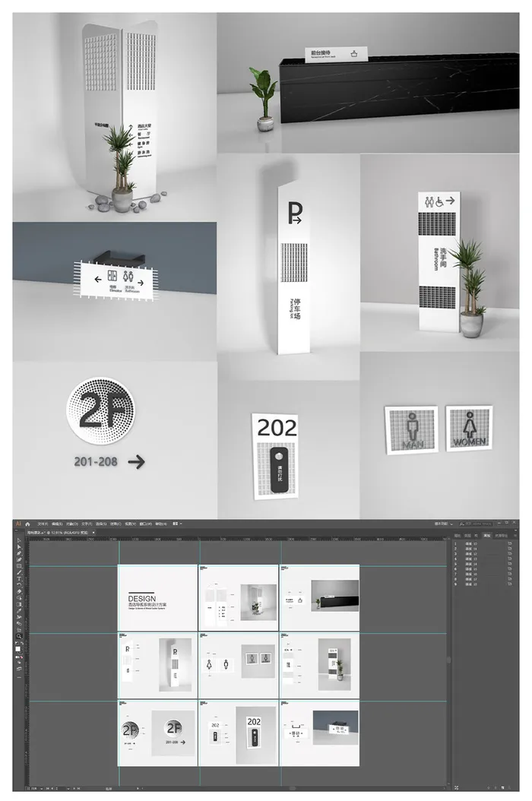532x801 pixels.
Task: Select the Selection tool arrow
Action: click(x=18, y=540)
